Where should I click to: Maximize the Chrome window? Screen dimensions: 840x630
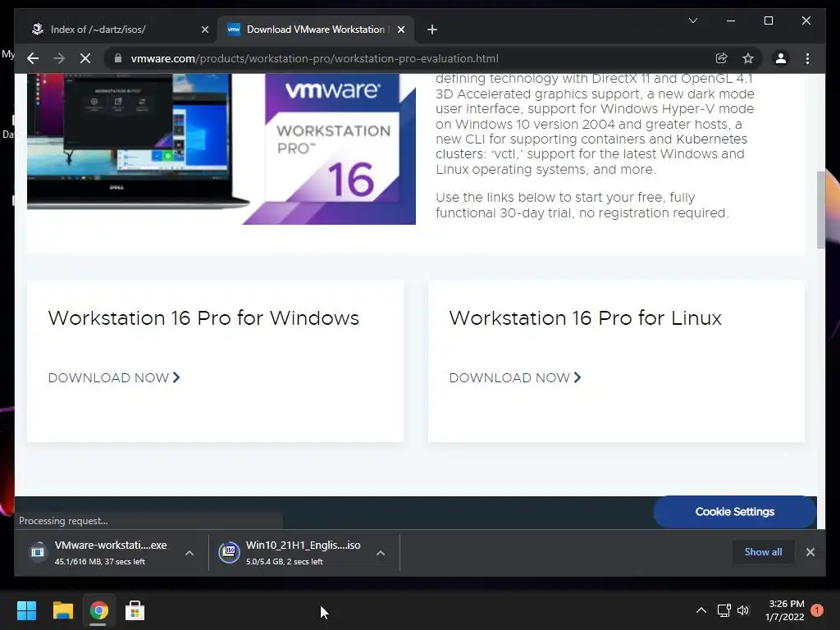point(768,21)
